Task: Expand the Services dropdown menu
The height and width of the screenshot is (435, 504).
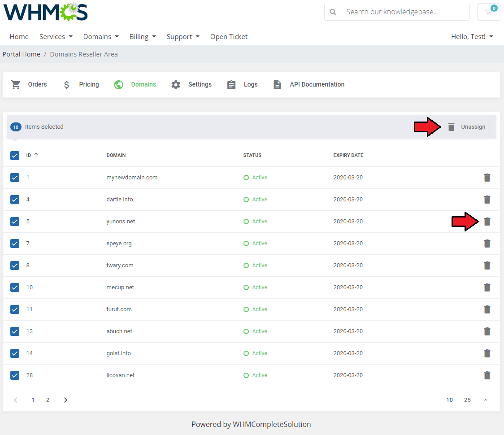Action: (56, 37)
